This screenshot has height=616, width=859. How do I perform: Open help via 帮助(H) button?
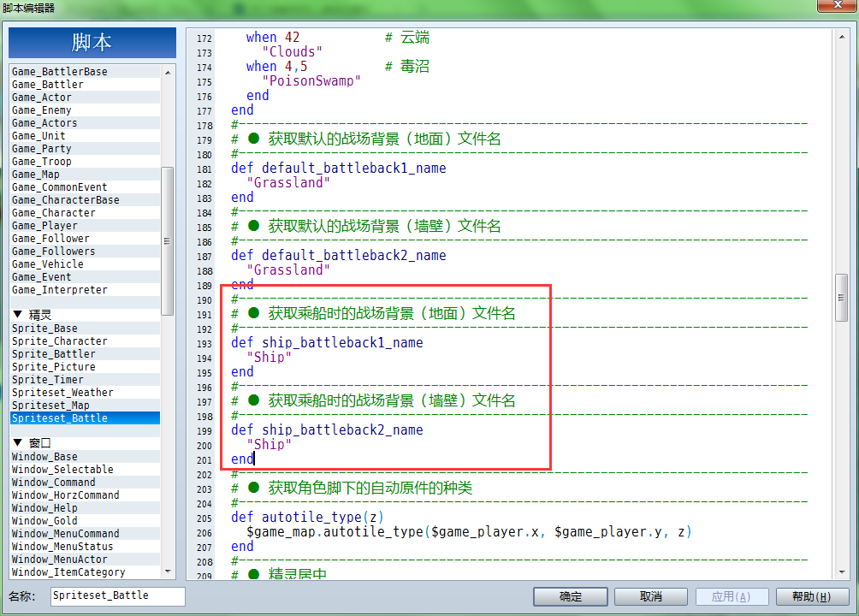pyautogui.click(x=812, y=596)
